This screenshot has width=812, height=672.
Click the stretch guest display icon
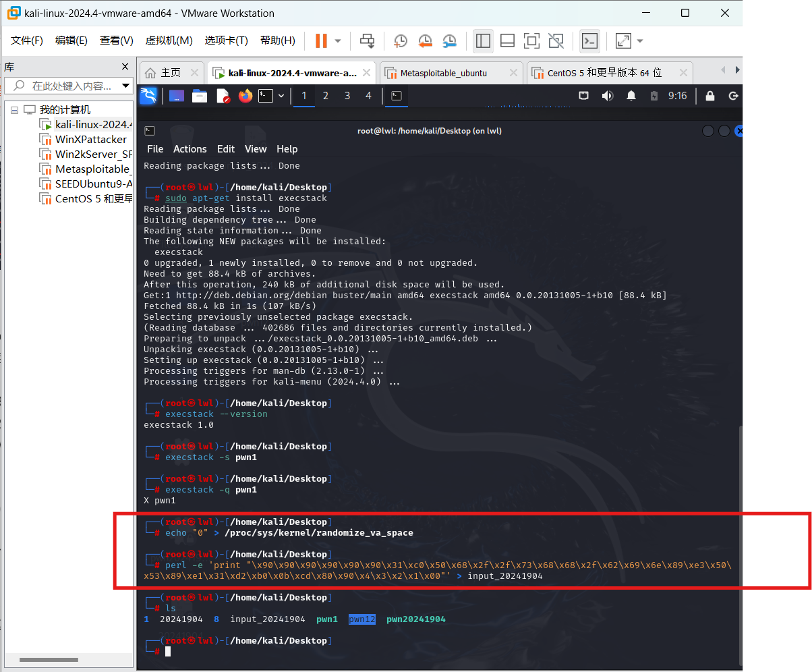tap(624, 40)
